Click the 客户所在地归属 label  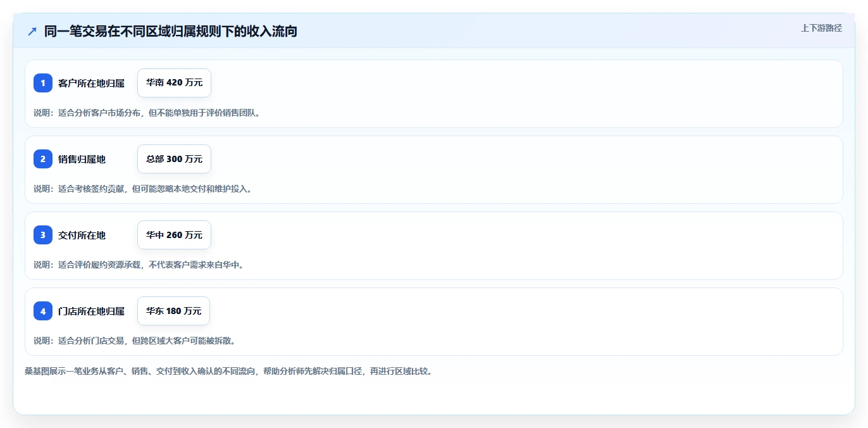91,83
